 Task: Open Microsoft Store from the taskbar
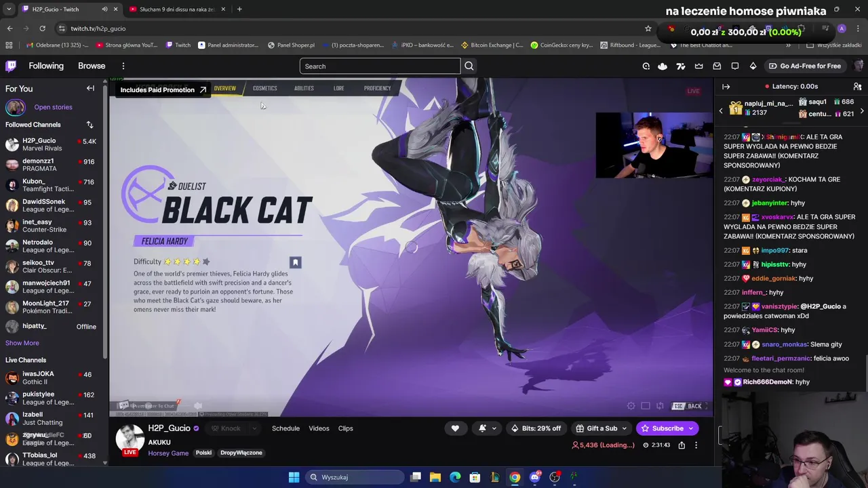(x=475, y=477)
